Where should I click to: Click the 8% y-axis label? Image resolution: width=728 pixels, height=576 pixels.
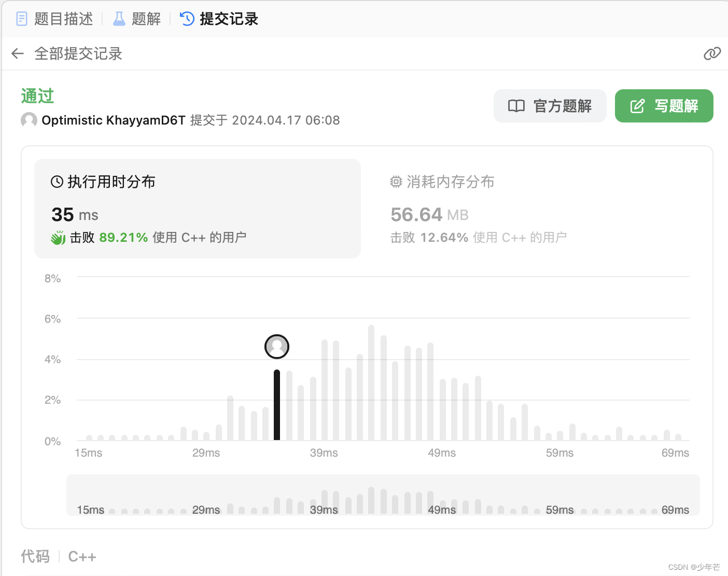(x=53, y=278)
